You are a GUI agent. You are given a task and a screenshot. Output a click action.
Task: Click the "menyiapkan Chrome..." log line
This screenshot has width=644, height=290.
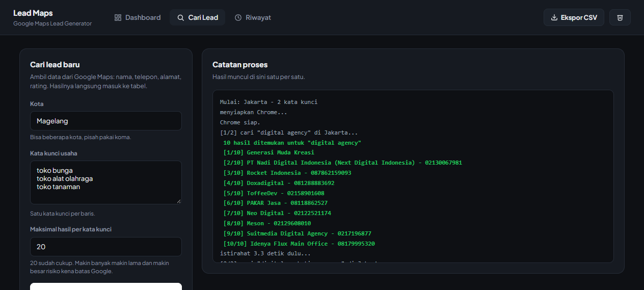(254, 112)
